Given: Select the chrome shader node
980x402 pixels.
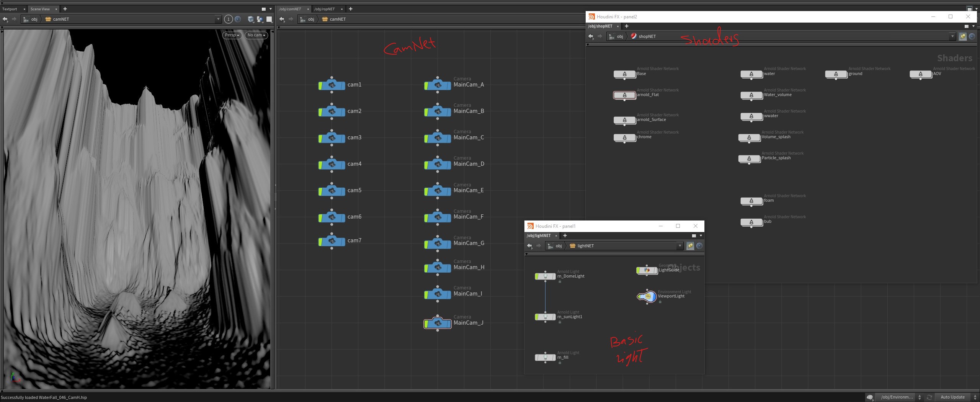Looking at the screenshot, I should point(624,137).
